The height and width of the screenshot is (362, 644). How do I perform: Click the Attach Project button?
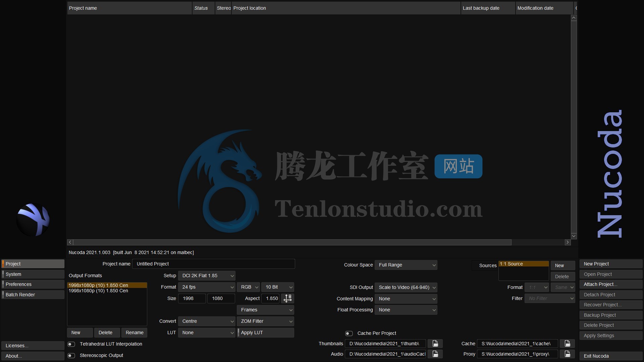point(611,284)
